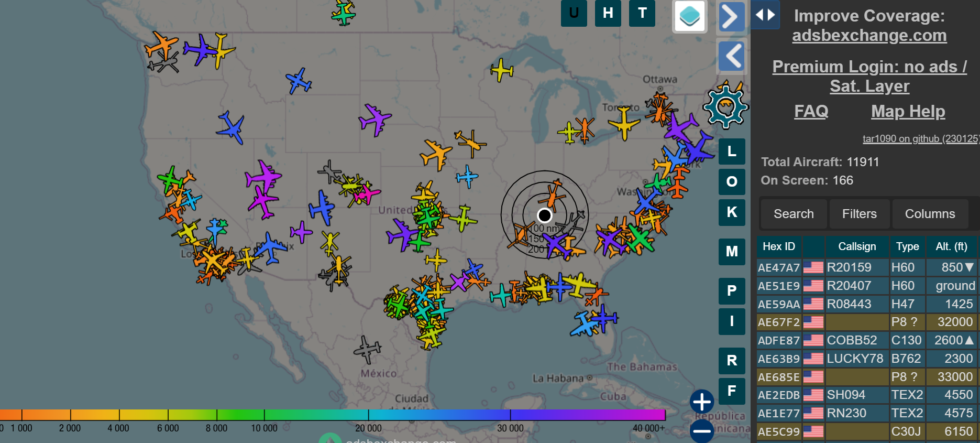Toggle the L labels button
980x443 pixels.
click(732, 152)
